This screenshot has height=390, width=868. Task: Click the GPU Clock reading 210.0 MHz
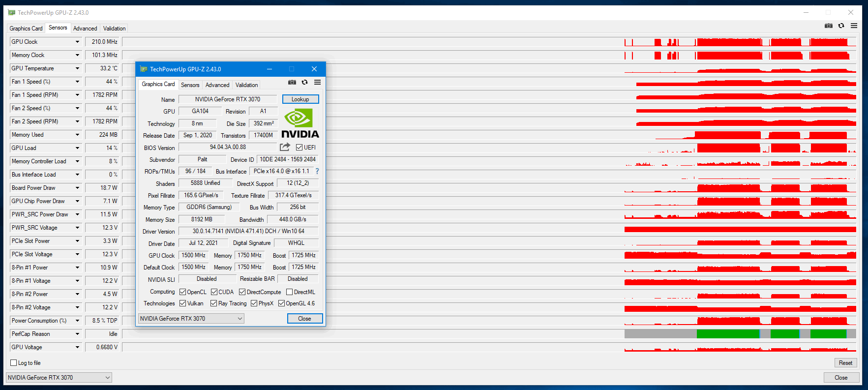point(102,42)
